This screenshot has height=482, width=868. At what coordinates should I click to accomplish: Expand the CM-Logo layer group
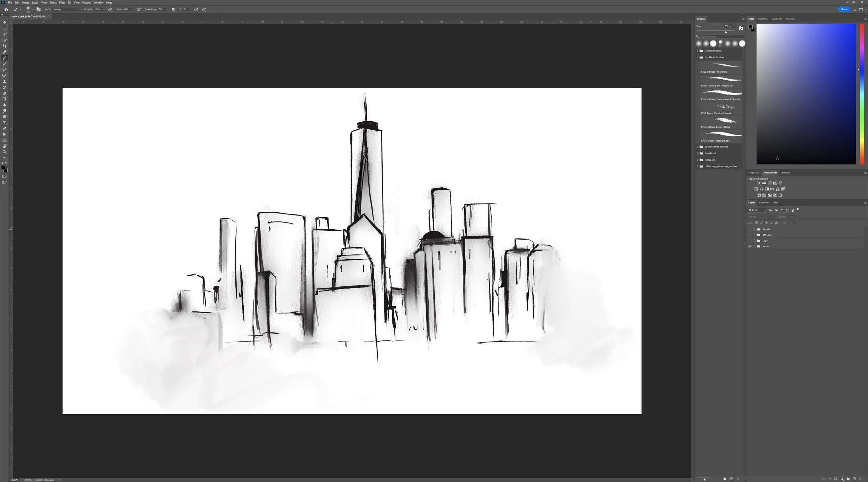click(754, 235)
